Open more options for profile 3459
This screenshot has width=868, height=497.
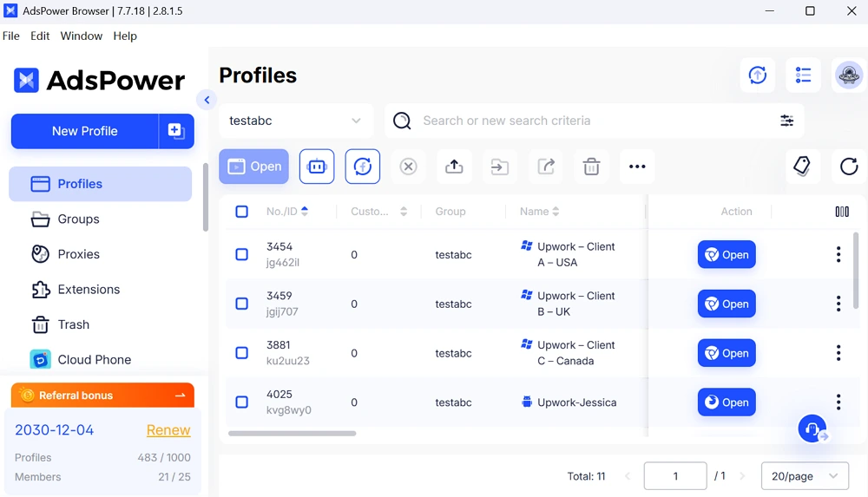pos(838,304)
